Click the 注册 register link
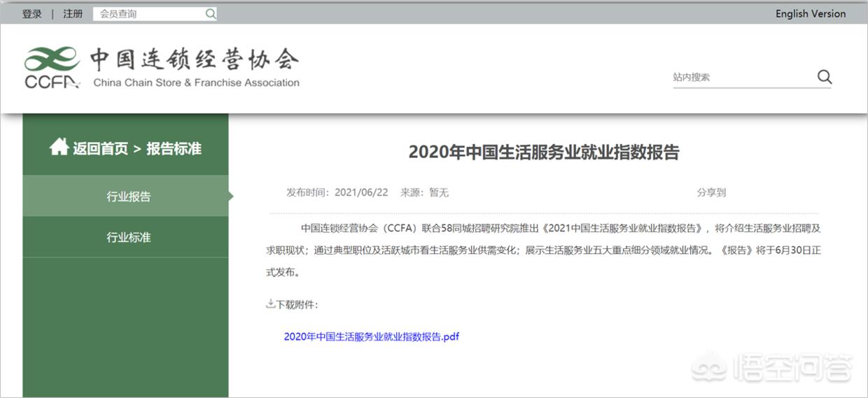The image size is (868, 398). tap(73, 14)
